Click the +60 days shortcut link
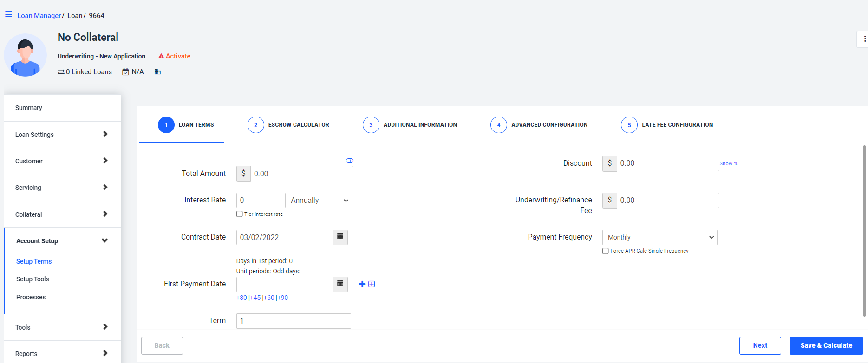This screenshot has height=363, width=868. point(269,298)
